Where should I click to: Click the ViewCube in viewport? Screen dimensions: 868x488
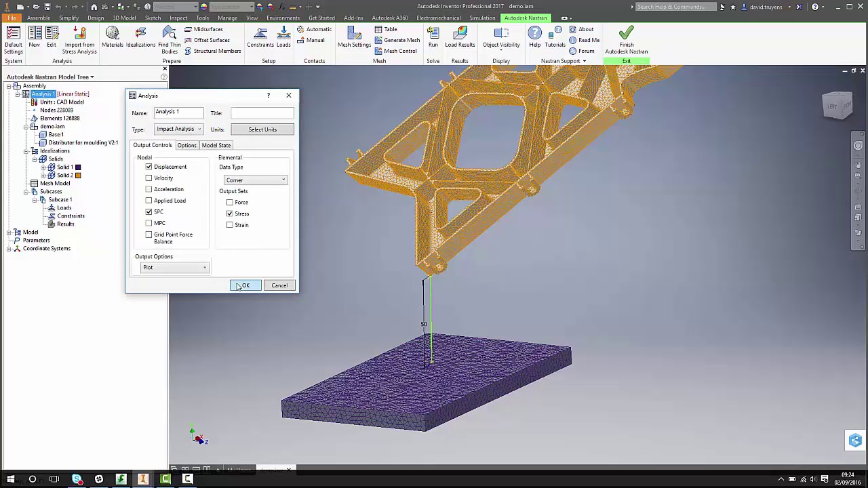coord(837,106)
